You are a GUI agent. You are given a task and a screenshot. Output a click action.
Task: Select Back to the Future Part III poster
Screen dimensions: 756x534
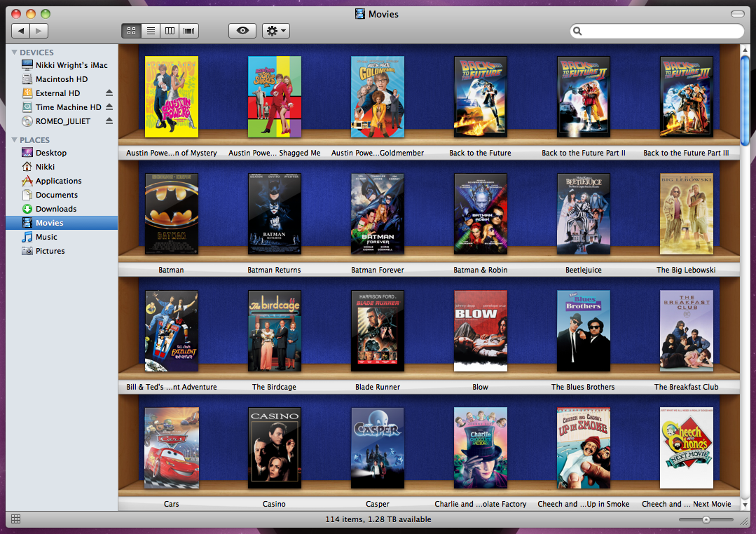coord(687,97)
